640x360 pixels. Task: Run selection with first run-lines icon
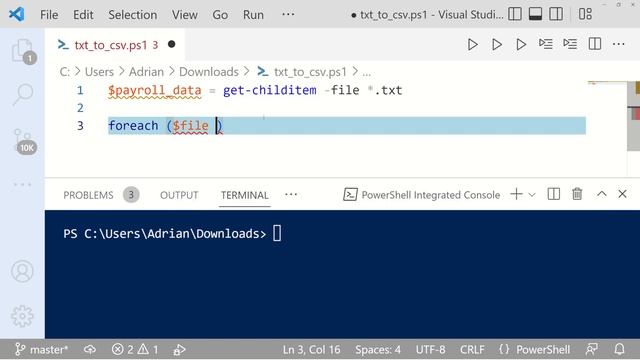[546, 44]
